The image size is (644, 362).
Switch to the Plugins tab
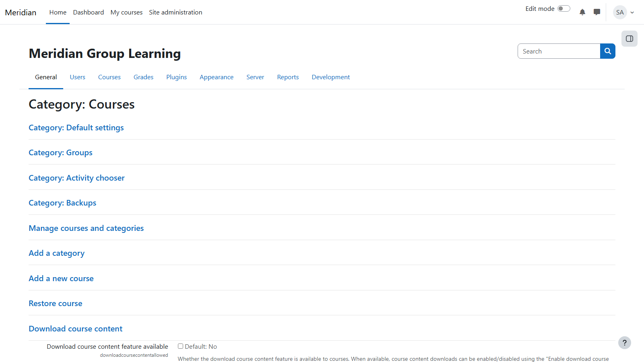[177, 77]
